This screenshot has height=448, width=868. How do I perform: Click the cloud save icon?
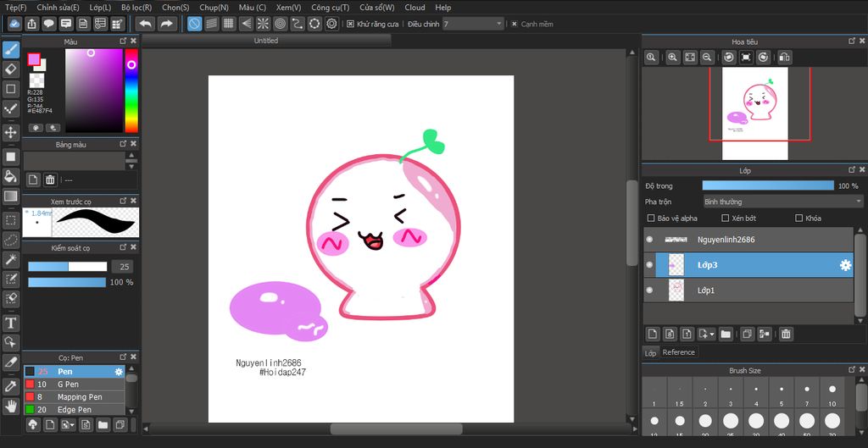(x=15, y=24)
